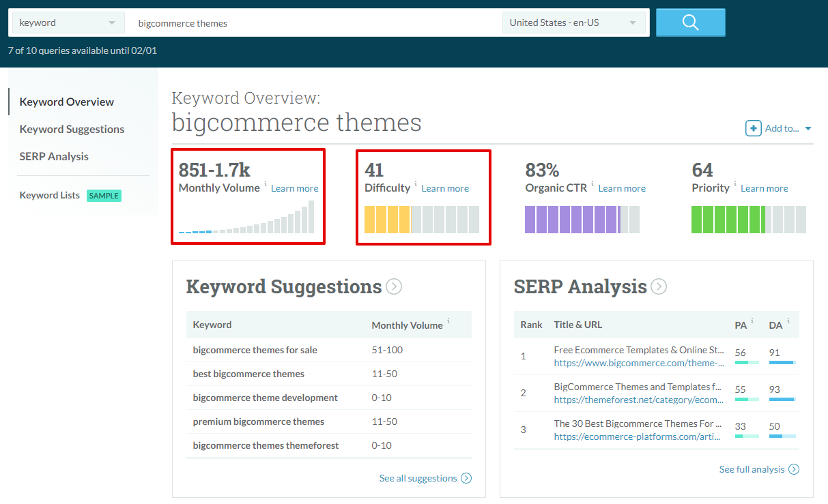Click Learn more beside Organic CTR
The image size is (828, 504).
click(x=622, y=188)
